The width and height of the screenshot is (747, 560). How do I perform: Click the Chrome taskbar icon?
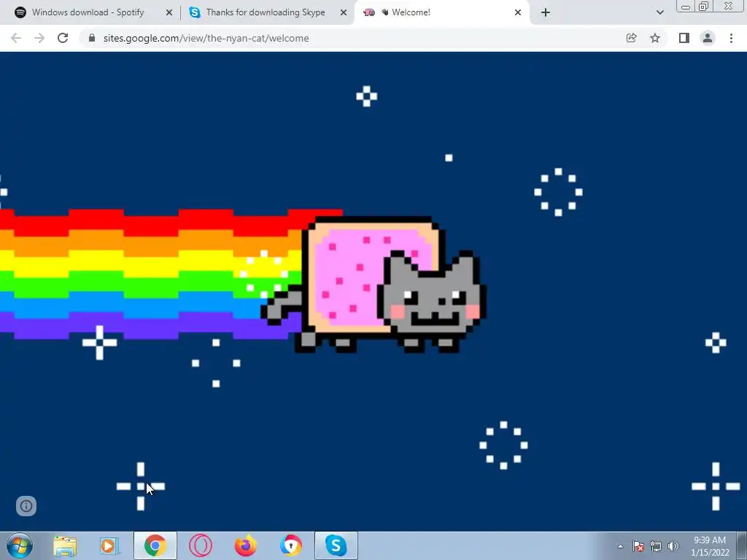155,545
